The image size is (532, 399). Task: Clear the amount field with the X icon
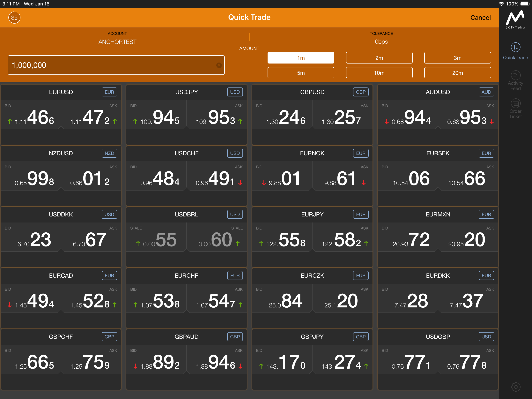219,65
